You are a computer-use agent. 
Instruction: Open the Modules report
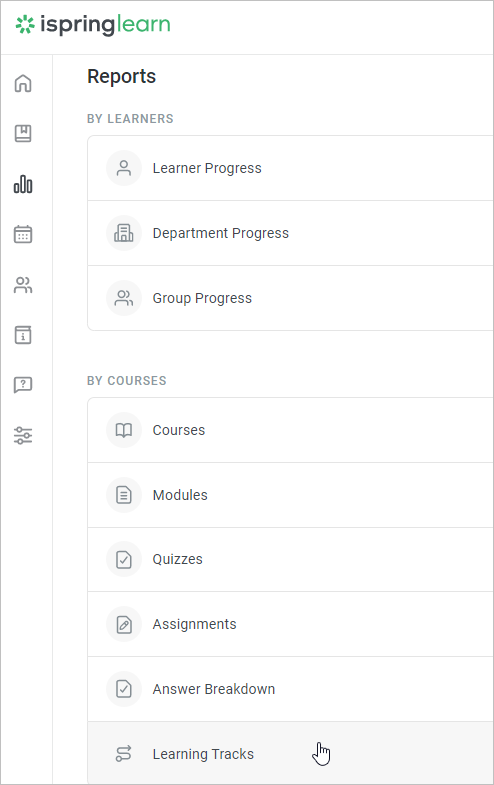[291, 495]
